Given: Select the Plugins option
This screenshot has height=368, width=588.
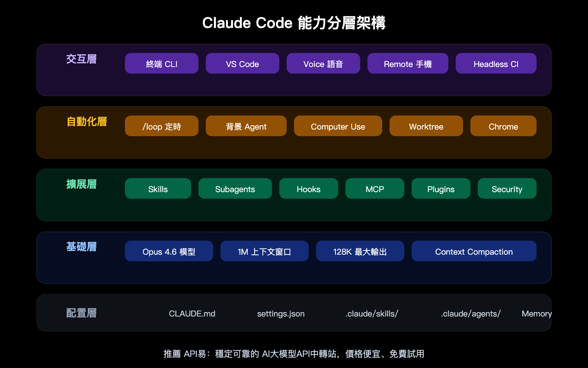Looking at the screenshot, I should click(441, 189).
